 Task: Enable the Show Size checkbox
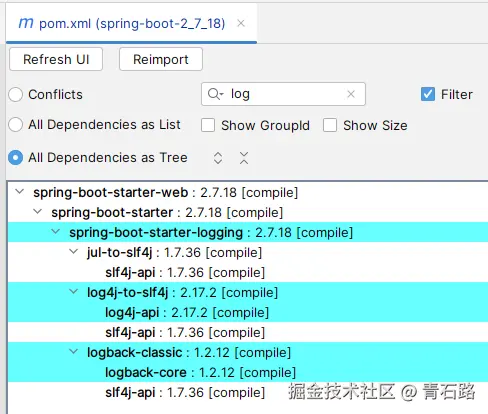pos(330,125)
